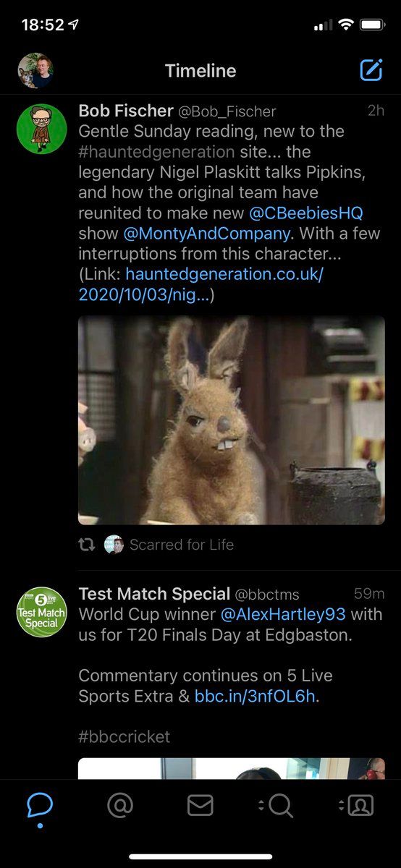Open Test Match Special's profile avatar
The image size is (401, 868).
(42, 612)
